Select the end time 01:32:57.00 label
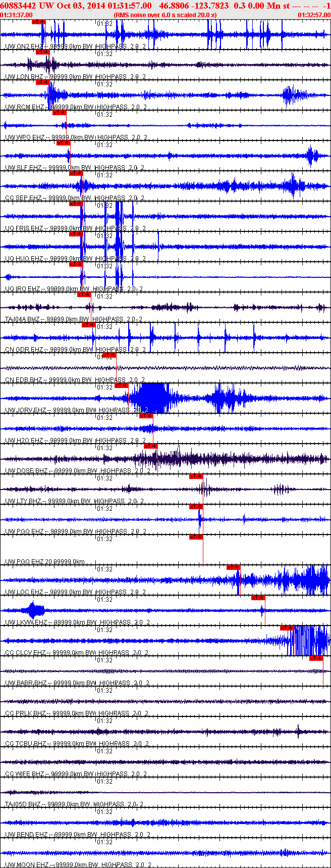This screenshot has height=868, width=331. tap(314, 15)
